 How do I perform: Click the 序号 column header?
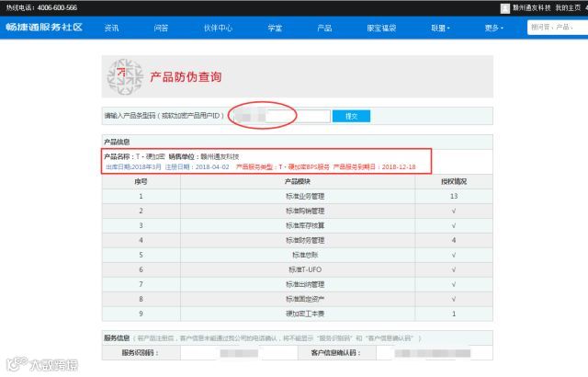(141, 181)
